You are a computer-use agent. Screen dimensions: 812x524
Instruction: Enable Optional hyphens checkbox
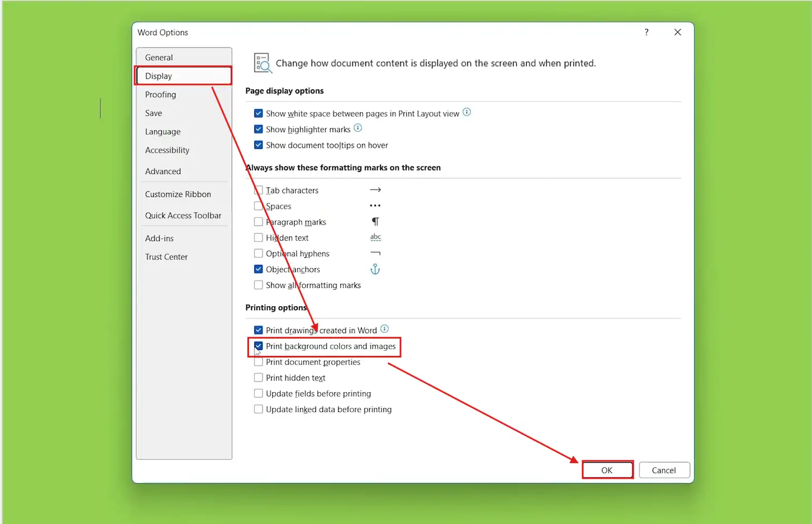tap(259, 253)
